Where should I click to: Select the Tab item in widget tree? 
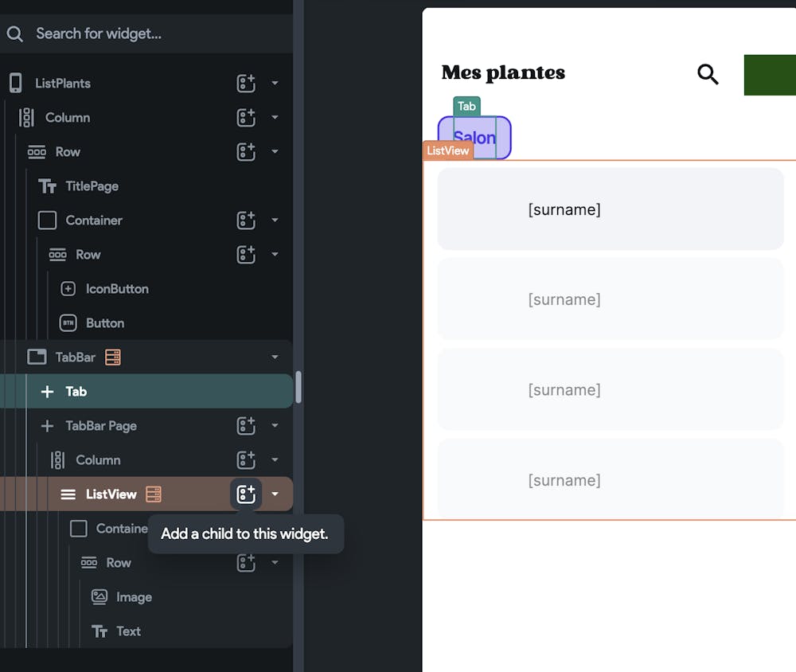click(x=76, y=392)
